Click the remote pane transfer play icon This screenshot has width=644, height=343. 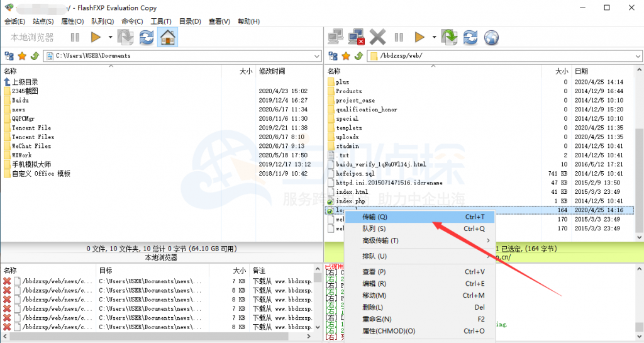[x=419, y=37]
